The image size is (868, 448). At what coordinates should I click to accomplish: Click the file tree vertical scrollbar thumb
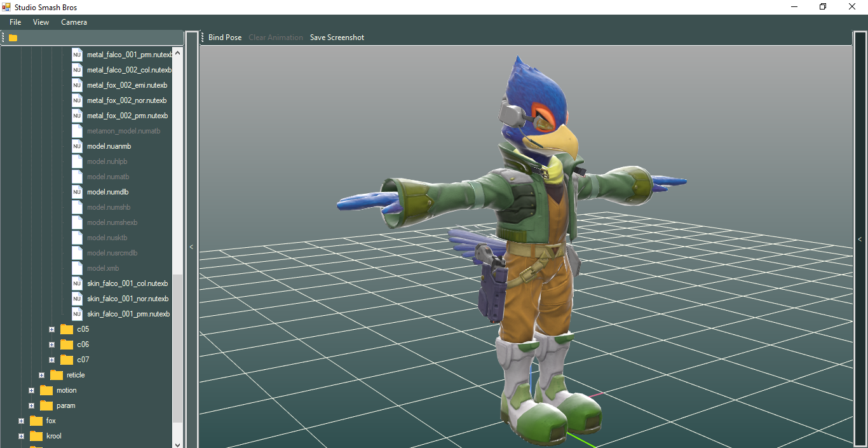tap(178, 348)
